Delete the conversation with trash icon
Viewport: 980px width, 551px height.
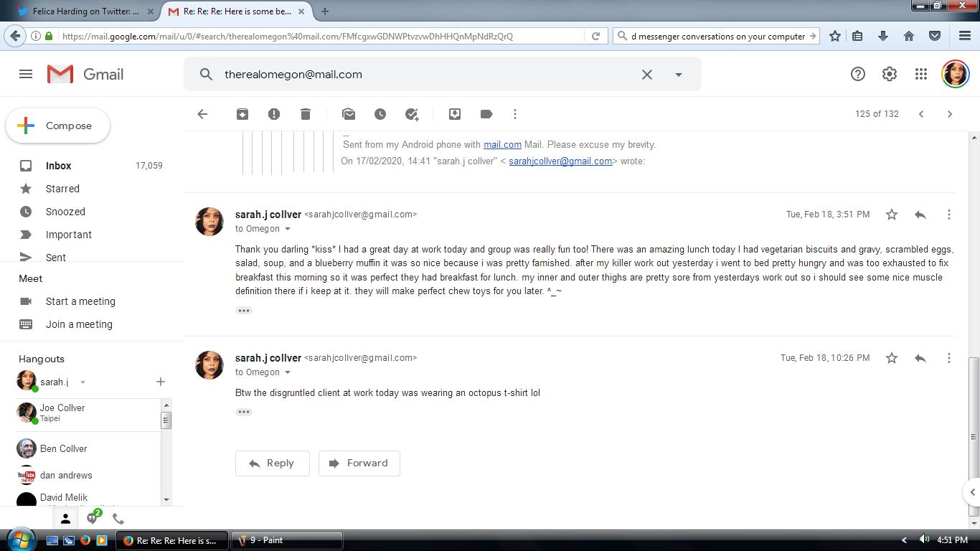(x=306, y=114)
